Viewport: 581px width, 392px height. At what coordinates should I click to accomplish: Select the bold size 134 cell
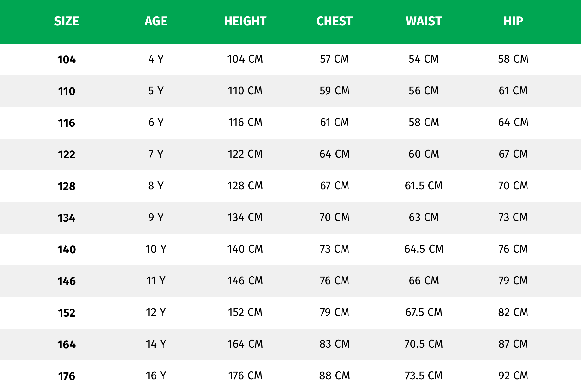point(67,218)
